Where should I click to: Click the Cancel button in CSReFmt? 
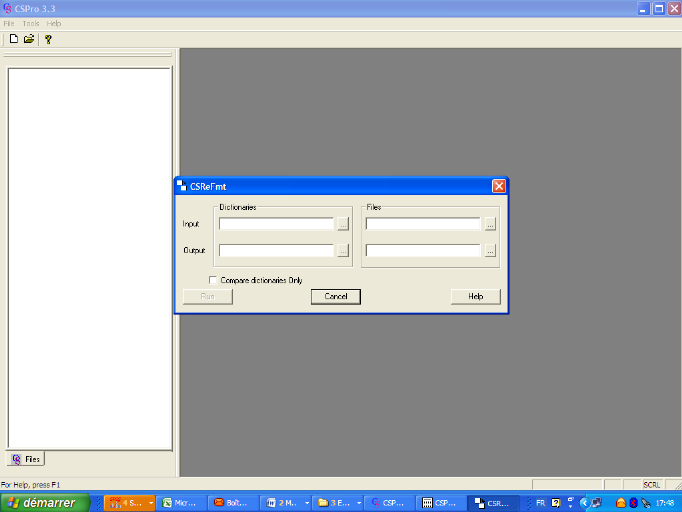pyautogui.click(x=336, y=297)
